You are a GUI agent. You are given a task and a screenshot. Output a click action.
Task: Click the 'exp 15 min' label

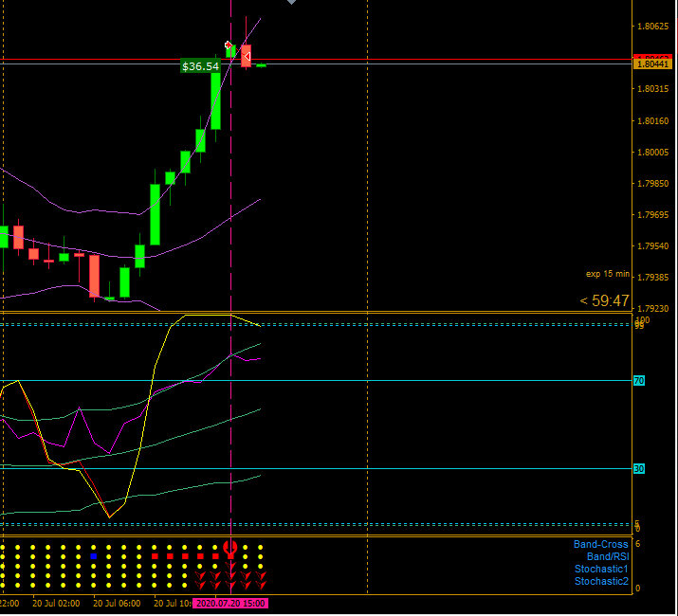[x=608, y=274]
